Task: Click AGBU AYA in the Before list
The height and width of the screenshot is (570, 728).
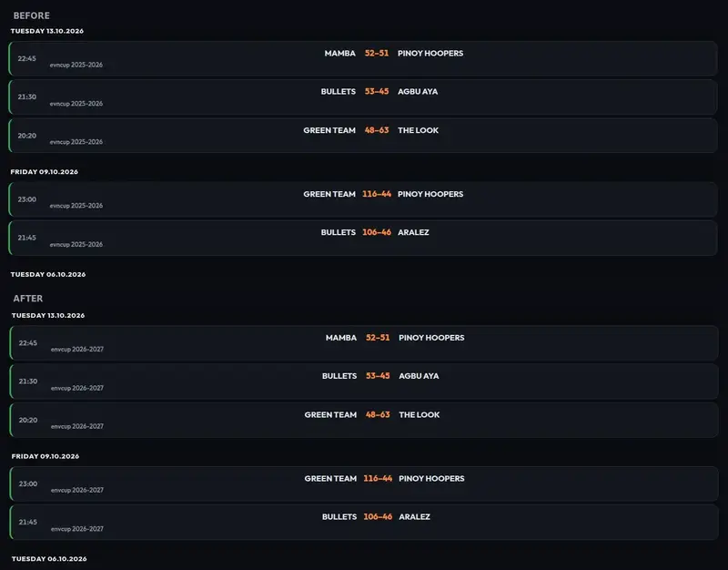Action: coord(418,92)
